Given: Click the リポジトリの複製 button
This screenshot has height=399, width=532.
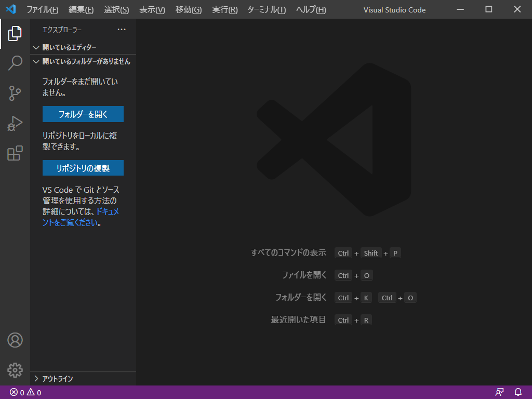Looking at the screenshot, I should pos(83,168).
